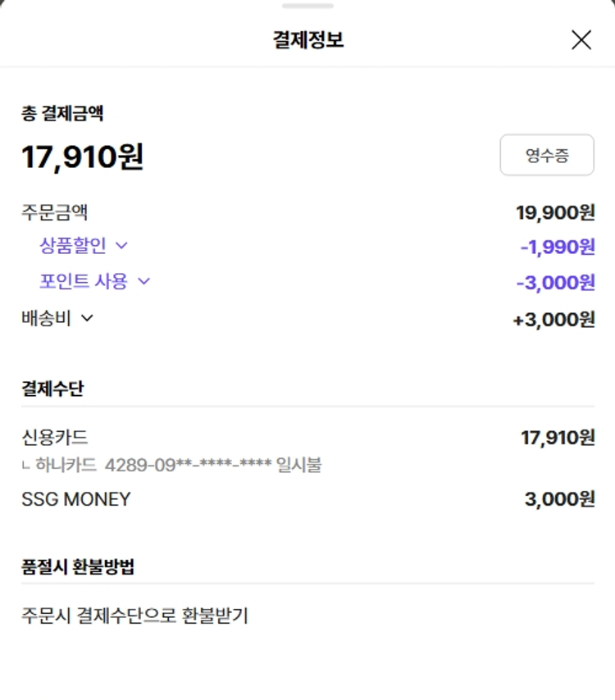The image size is (615, 700).
Task: Expand the 상품할인 chevron arrow
Action: [121, 244]
